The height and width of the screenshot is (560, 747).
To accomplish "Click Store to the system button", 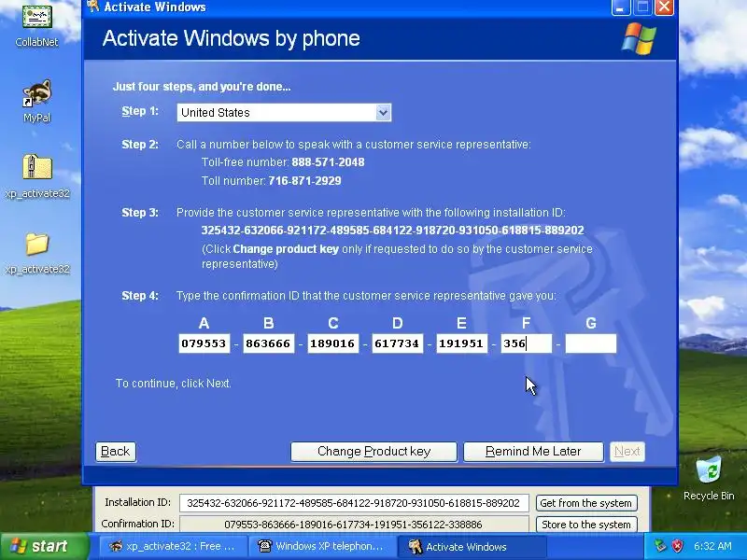I will click(x=586, y=525).
